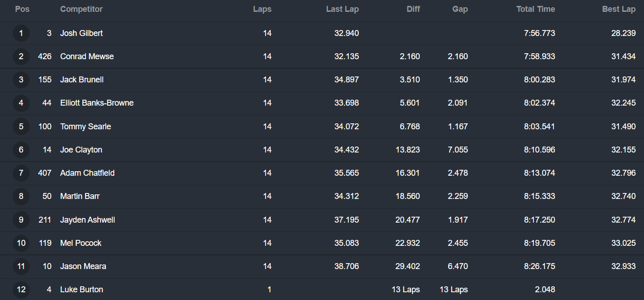
Task: Open Tommy Searle's competitor entry
Action: (x=86, y=127)
